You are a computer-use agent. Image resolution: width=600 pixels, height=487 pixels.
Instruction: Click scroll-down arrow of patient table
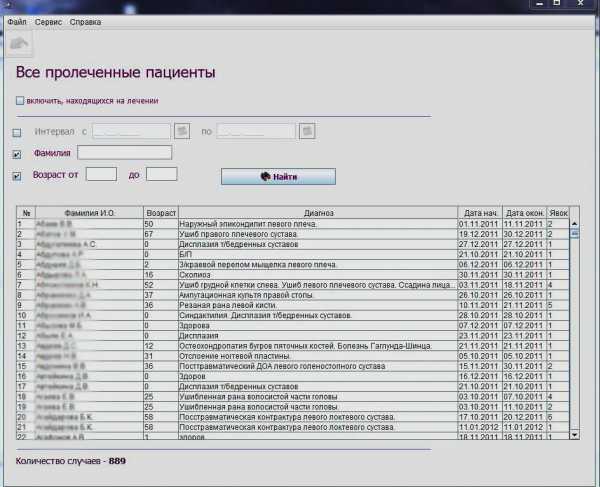[574, 435]
